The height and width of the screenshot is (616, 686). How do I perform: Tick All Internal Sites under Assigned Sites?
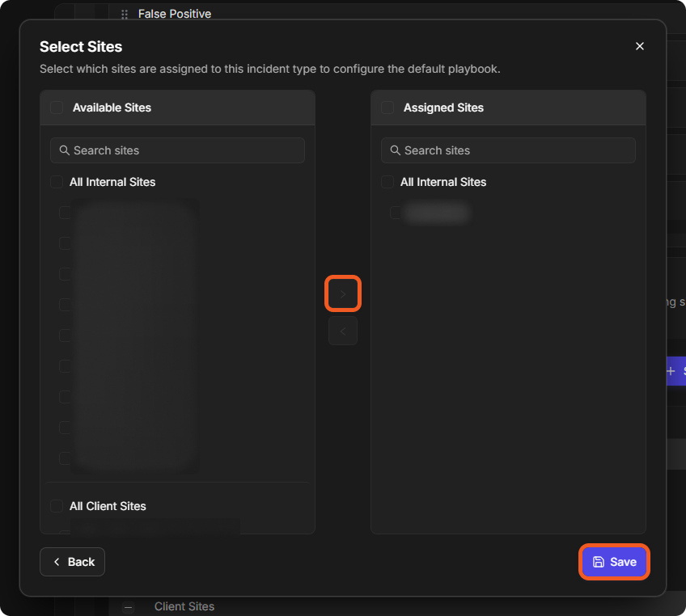point(387,182)
